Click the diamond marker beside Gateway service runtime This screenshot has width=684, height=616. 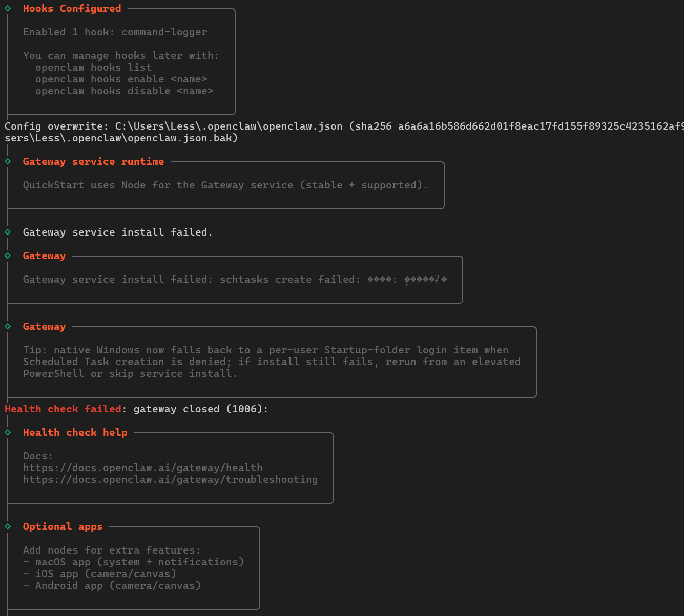(x=8, y=161)
